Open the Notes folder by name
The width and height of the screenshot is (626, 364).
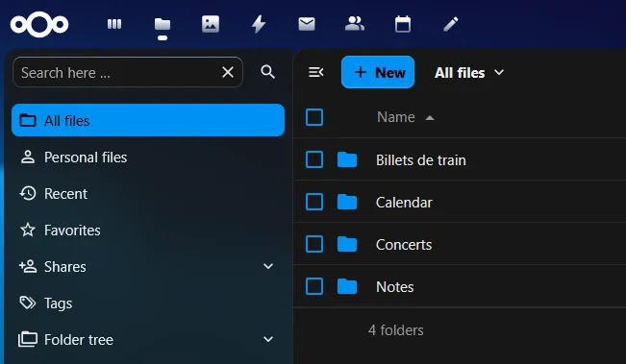coord(395,287)
